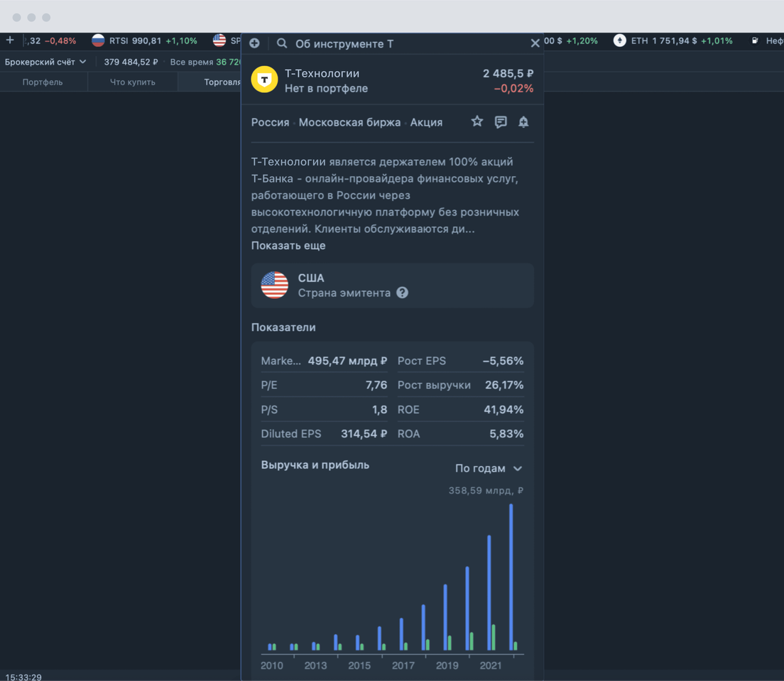Click the Россия country tag
This screenshot has width=784, height=681.
270,123
